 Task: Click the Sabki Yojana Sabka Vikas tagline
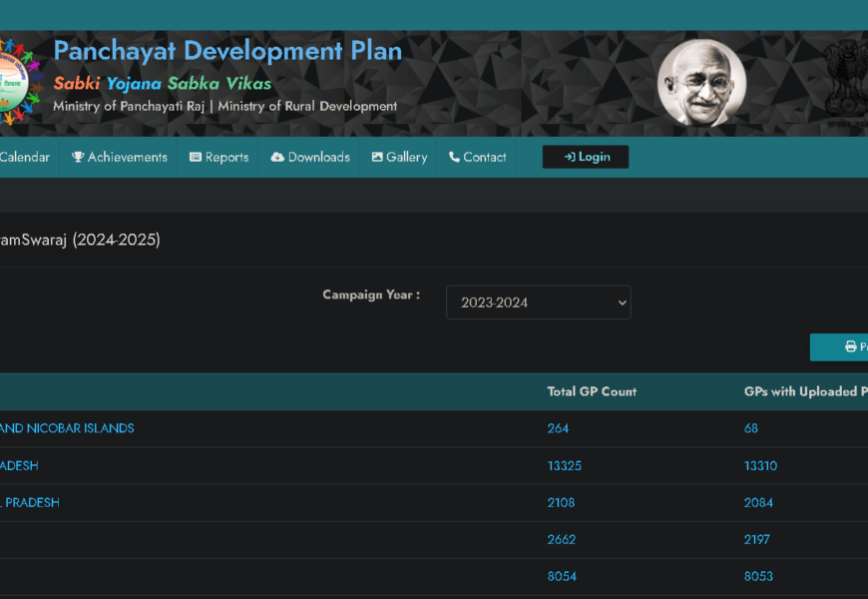tap(163, 84)
